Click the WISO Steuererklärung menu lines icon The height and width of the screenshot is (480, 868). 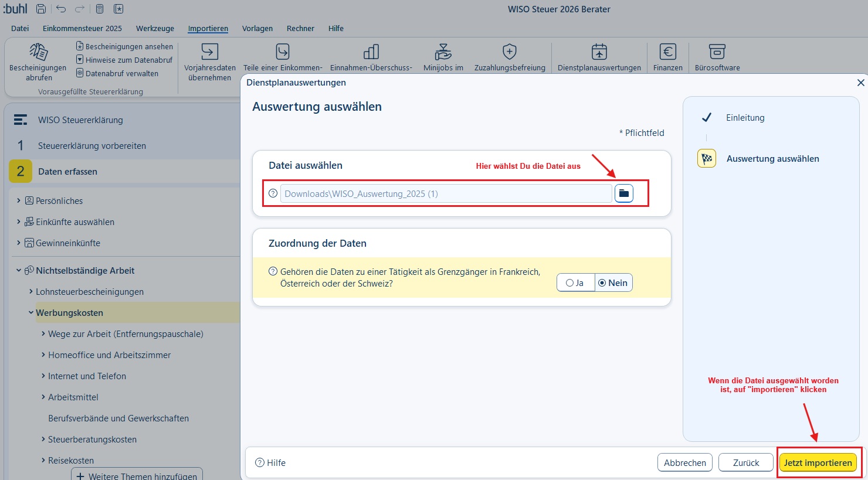[21, 120]
